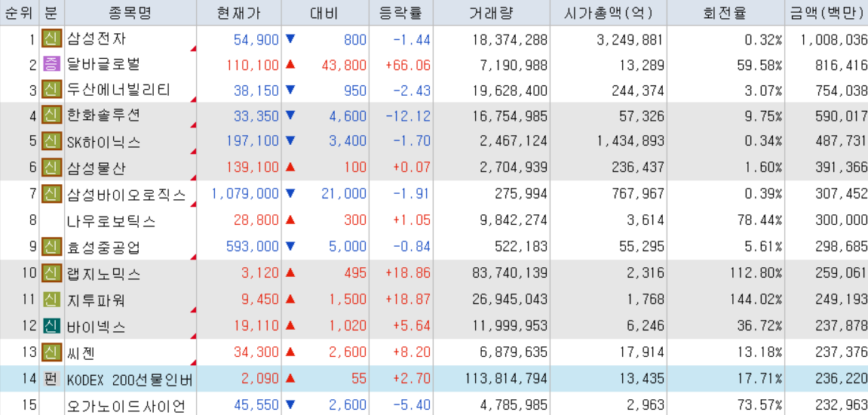Click the blue down arrow in 효성중공업 row
Image resolution: width=868 pixels, height=415 pixels.
pos(290,245)
